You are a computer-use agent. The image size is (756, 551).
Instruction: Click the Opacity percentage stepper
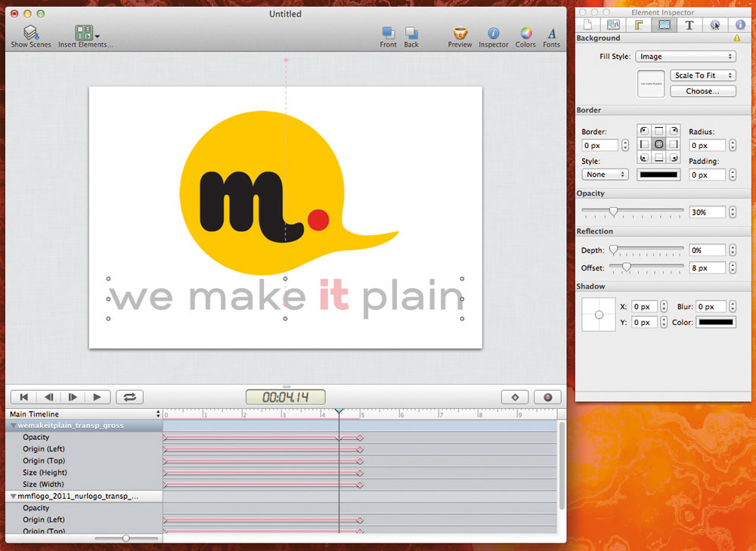tap(733, 212)
